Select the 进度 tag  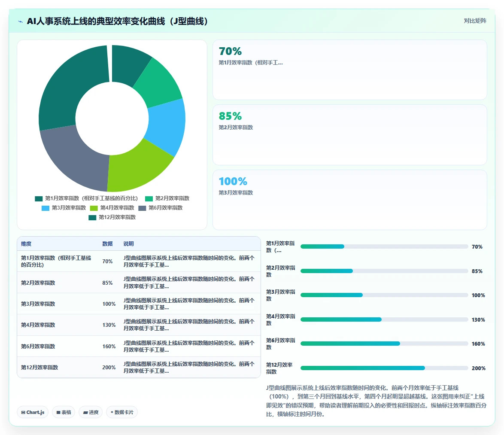(x=91, y=412)
